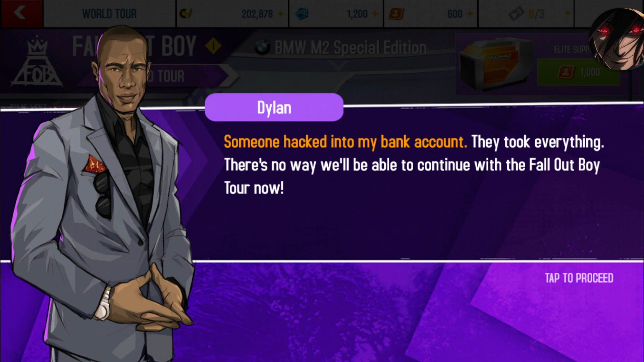The width and height of the screenshot is (644, 362).
Task: Tap the Dylan speaker name tag
Action: 274,107
